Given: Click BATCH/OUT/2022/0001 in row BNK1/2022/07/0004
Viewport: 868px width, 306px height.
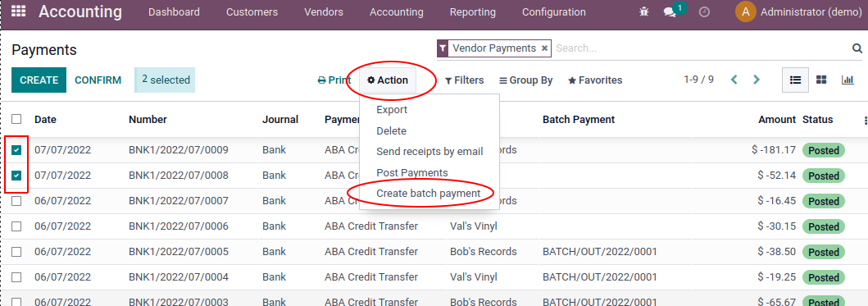Looking at the screenshot, I should [599, 277].
